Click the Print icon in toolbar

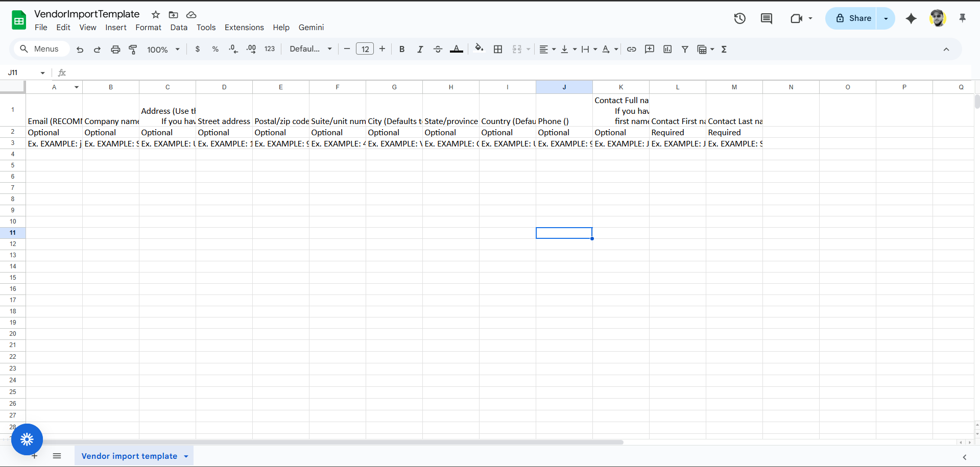(x=115, y=50)
